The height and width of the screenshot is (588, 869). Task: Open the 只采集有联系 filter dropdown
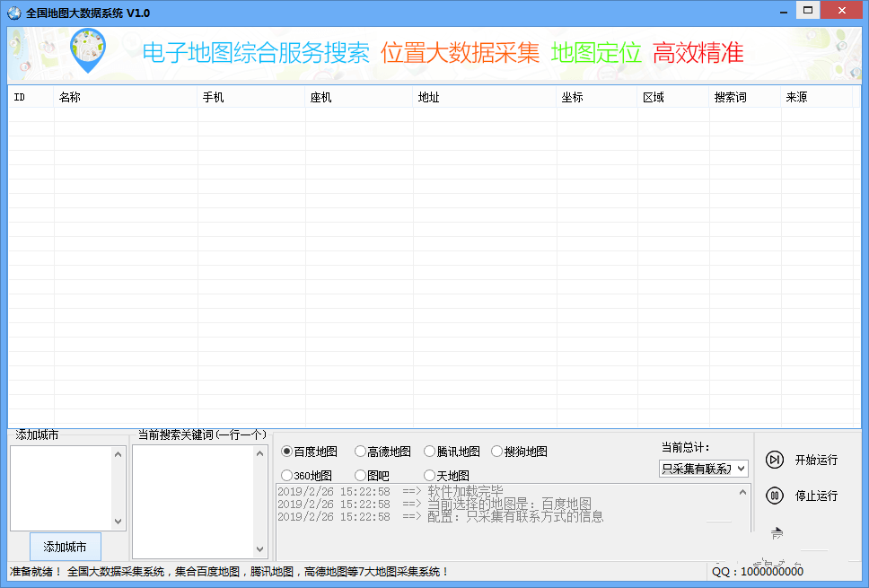(703, 469)
